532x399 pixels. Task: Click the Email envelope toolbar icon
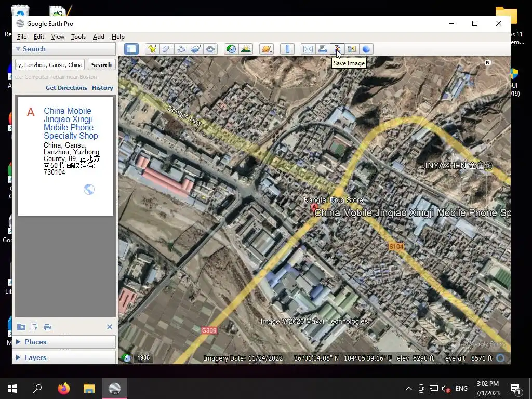(x=308, y=49)
